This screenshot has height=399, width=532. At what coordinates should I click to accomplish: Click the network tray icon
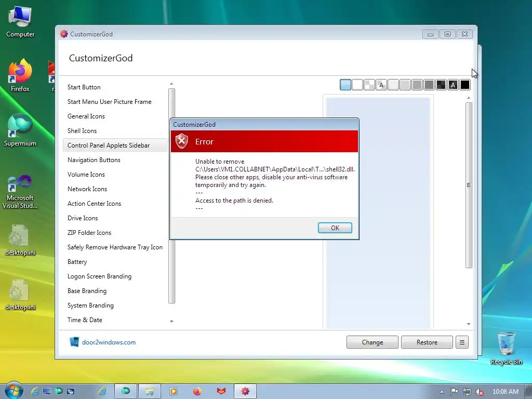[467, 392]
